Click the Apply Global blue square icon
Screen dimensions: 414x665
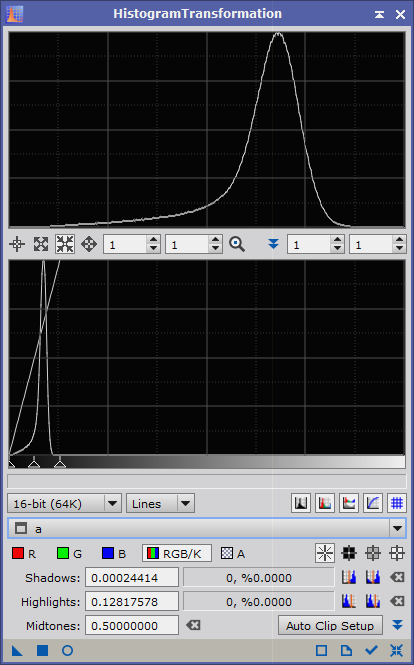click(x=42, y=650)
